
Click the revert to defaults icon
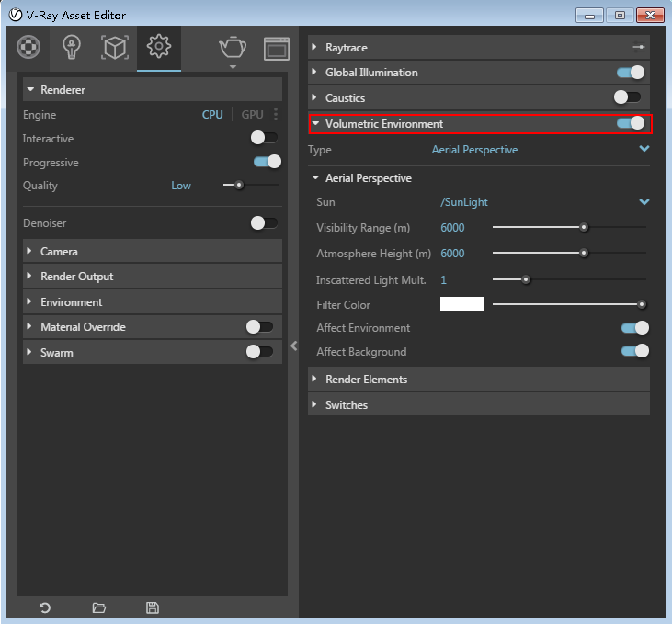click(44, 607)
